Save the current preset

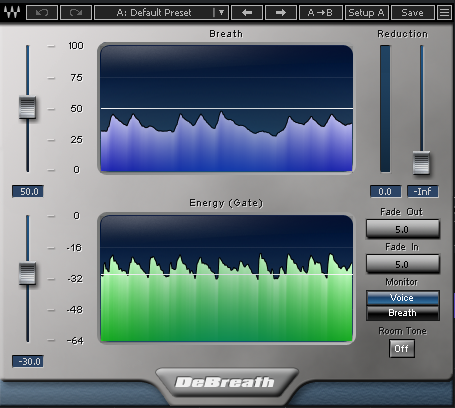(412, 13)
